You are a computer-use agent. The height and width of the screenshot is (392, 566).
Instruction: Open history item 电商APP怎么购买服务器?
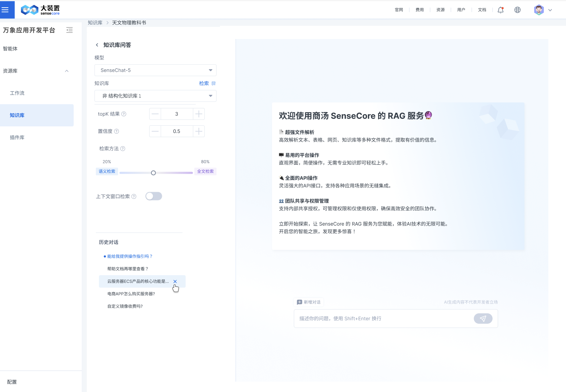pyautogui.click(x=131, y=294)
